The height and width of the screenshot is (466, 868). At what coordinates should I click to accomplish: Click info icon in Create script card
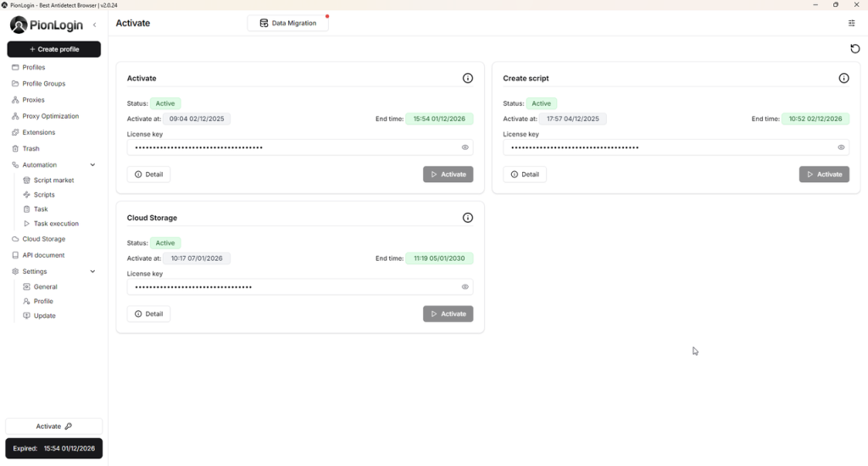coord(843,78)
